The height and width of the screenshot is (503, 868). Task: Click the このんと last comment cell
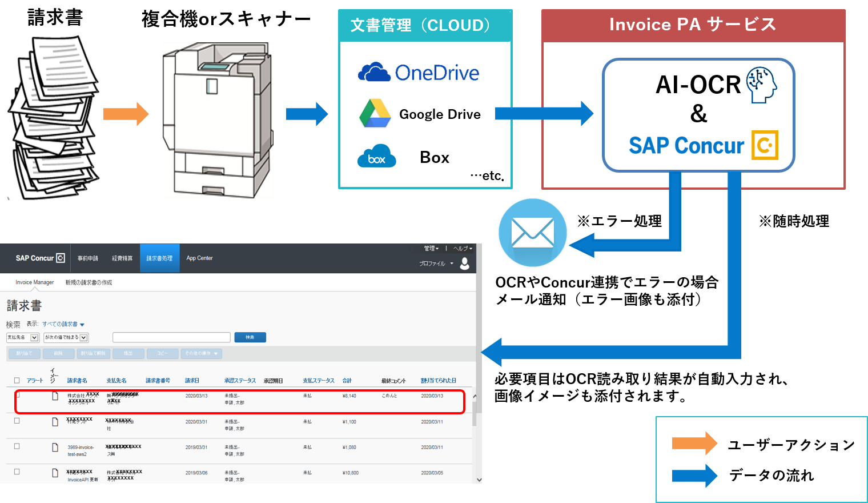coord(389,396)
